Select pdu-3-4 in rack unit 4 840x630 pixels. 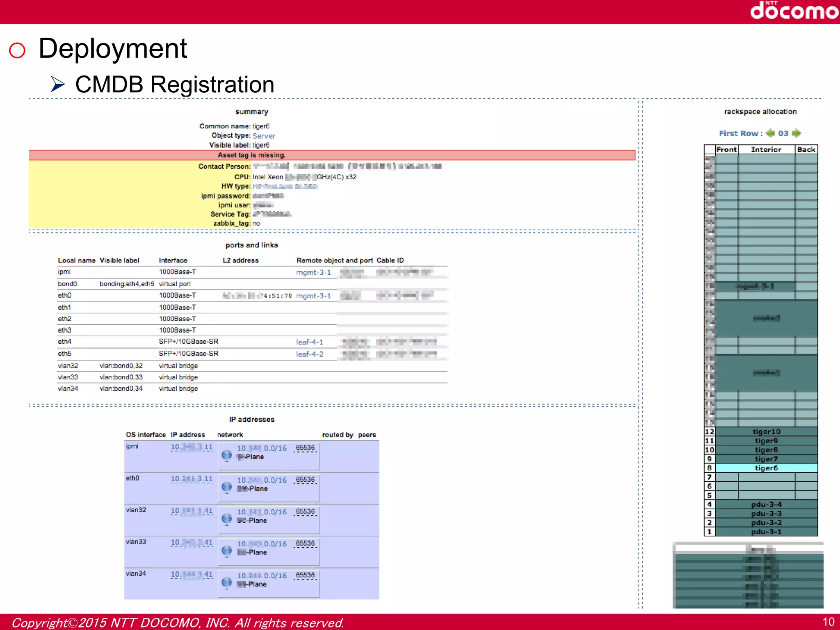coord(766,504)
